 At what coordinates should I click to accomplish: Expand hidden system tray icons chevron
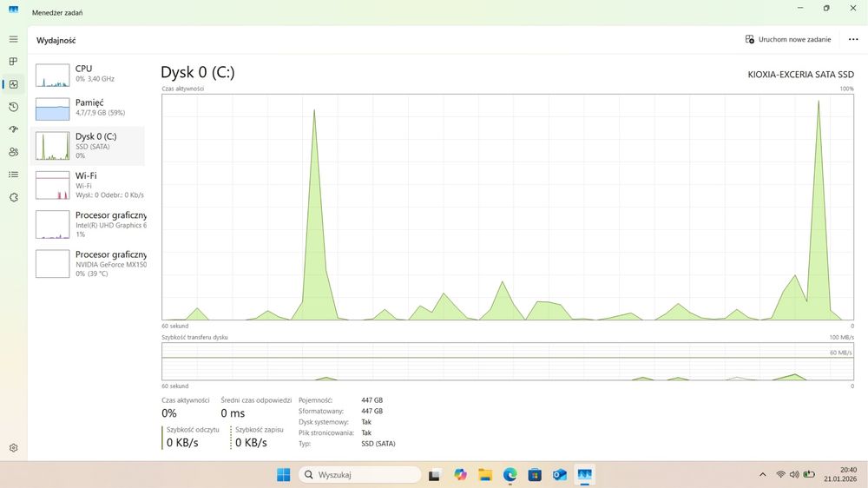tap(762, 475)
